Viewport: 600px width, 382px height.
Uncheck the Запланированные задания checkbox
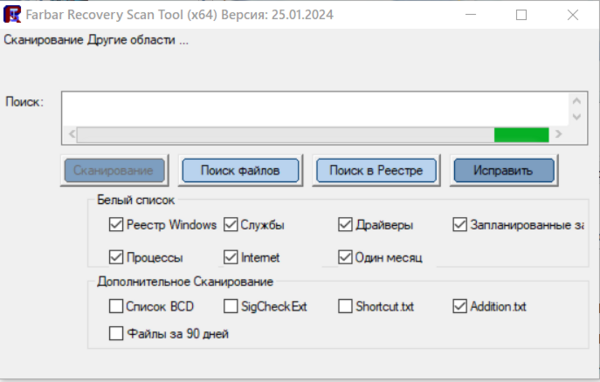(460, 224)
